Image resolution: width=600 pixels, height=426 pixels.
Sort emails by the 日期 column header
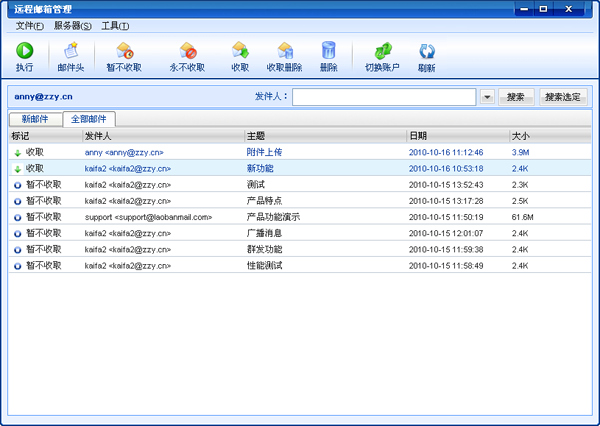coord(456,135)
